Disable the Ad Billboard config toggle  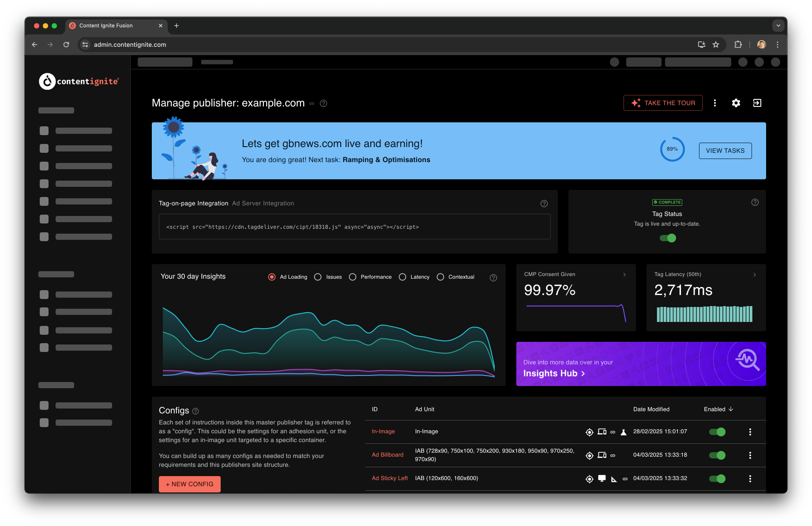(718, 455)
